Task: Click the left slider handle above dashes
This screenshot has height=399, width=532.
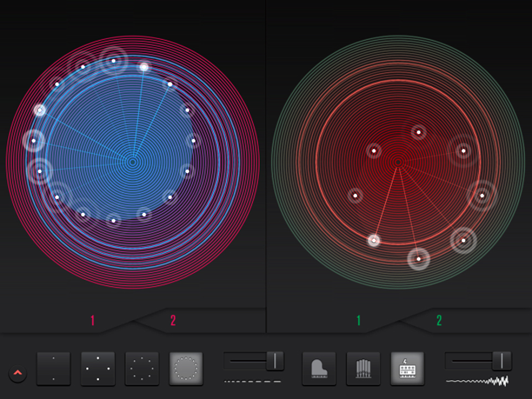Action: tap(274, 361)
